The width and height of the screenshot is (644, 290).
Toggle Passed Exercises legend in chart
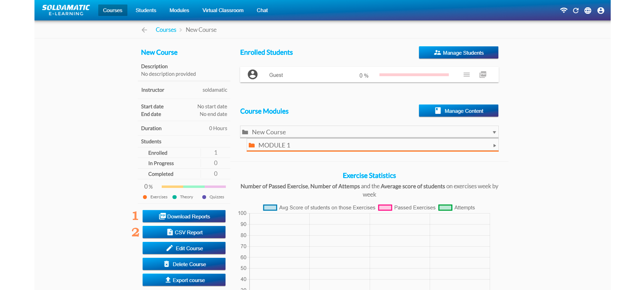pyautogui.click(x=385, y=208)
